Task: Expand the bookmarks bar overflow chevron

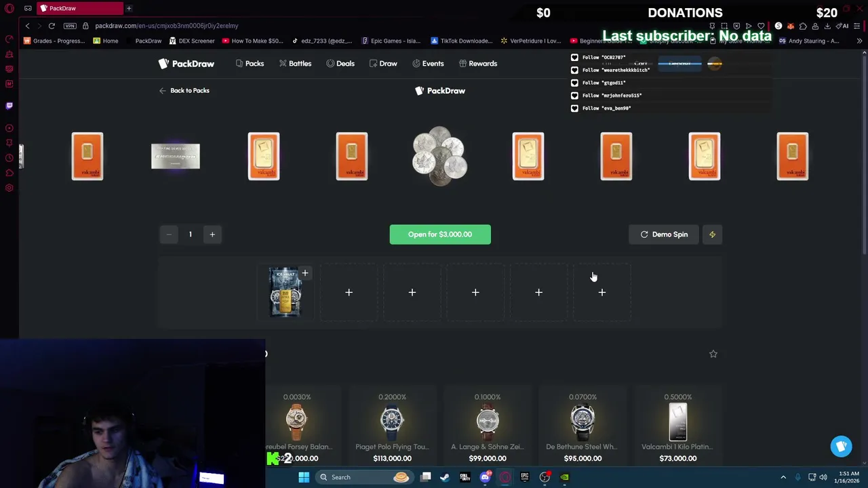Action: tap(859, 41)
